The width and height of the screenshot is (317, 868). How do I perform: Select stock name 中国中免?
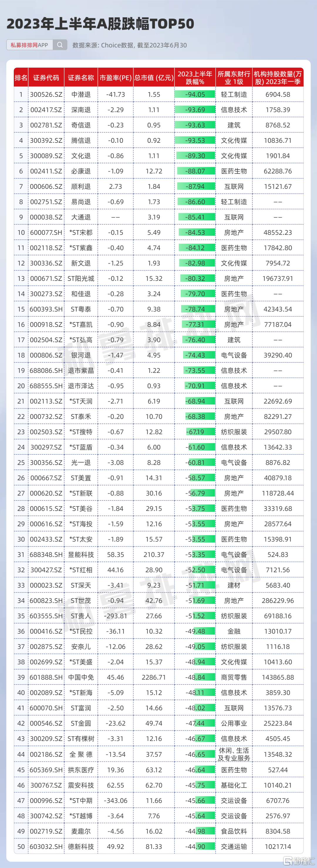point(81,677)
